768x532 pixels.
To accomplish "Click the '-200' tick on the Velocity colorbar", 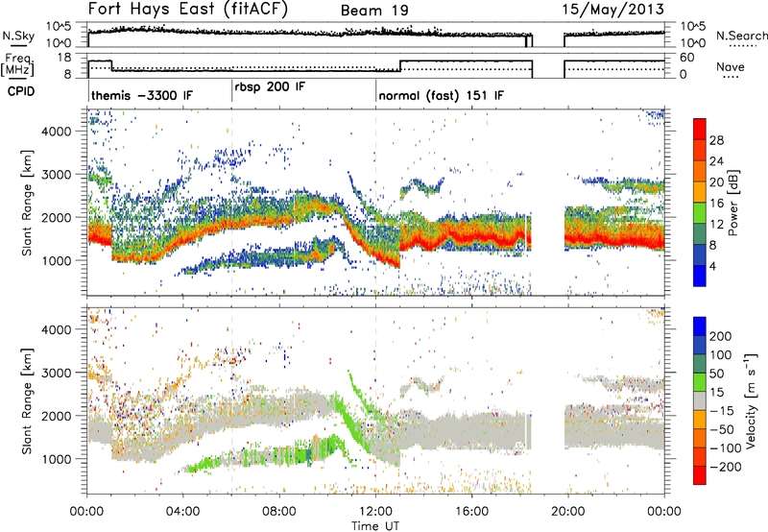I will [x=725, y=467].
